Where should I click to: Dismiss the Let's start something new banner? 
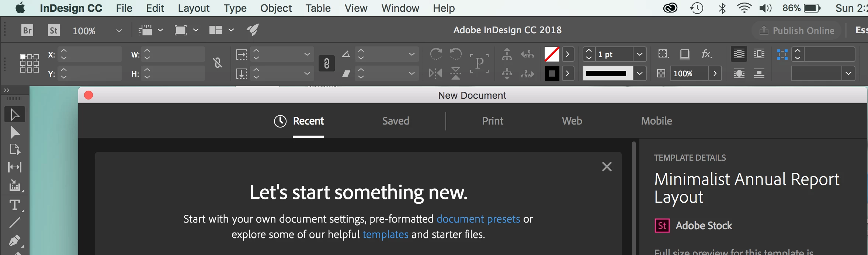tap(607, 167)
